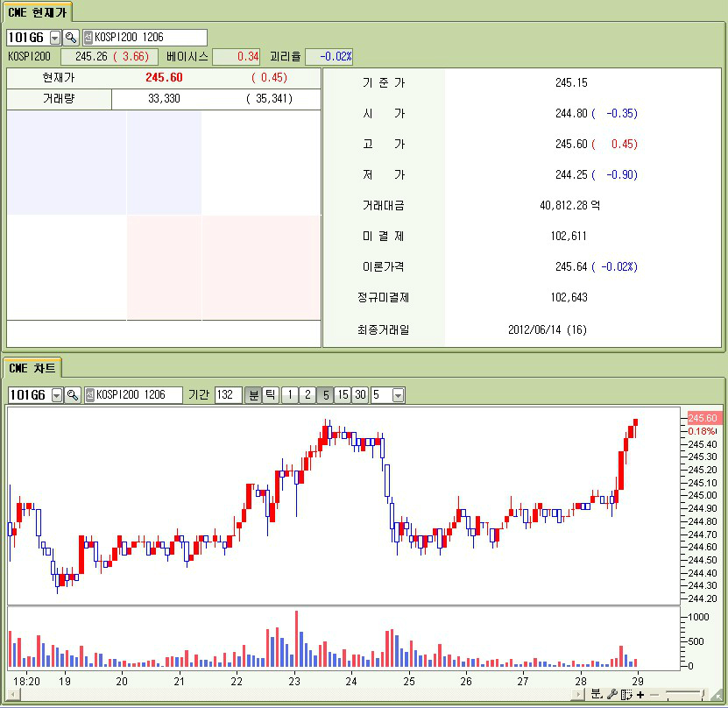Select the 15-minute interval button
The width and height of the screenshot is (728, 708).
(x=343, y=395)
